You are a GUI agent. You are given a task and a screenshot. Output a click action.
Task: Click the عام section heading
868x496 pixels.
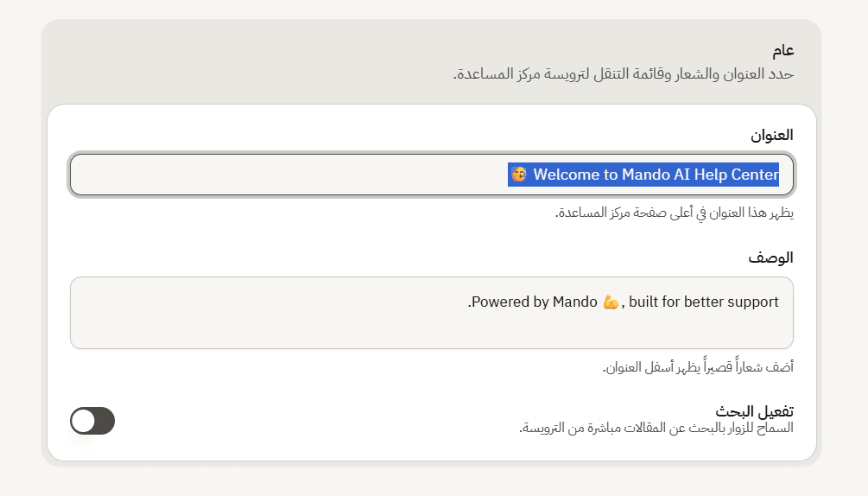point(783,50)
